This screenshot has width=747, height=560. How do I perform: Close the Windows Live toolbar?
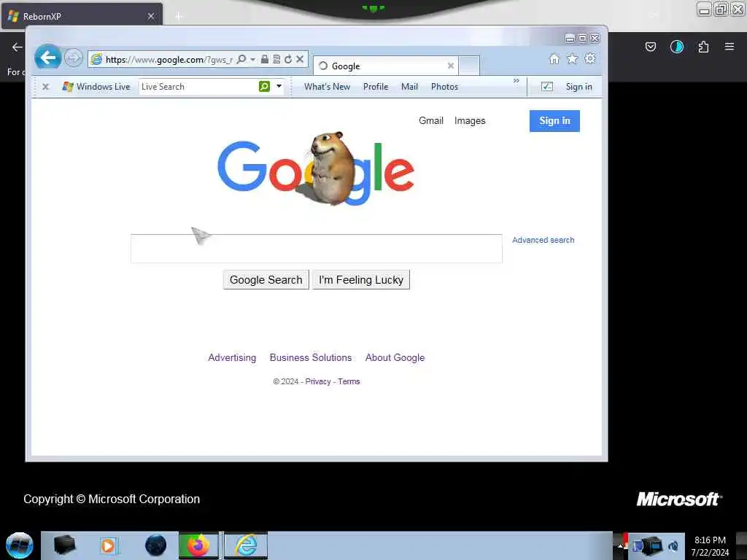point(46,87)
